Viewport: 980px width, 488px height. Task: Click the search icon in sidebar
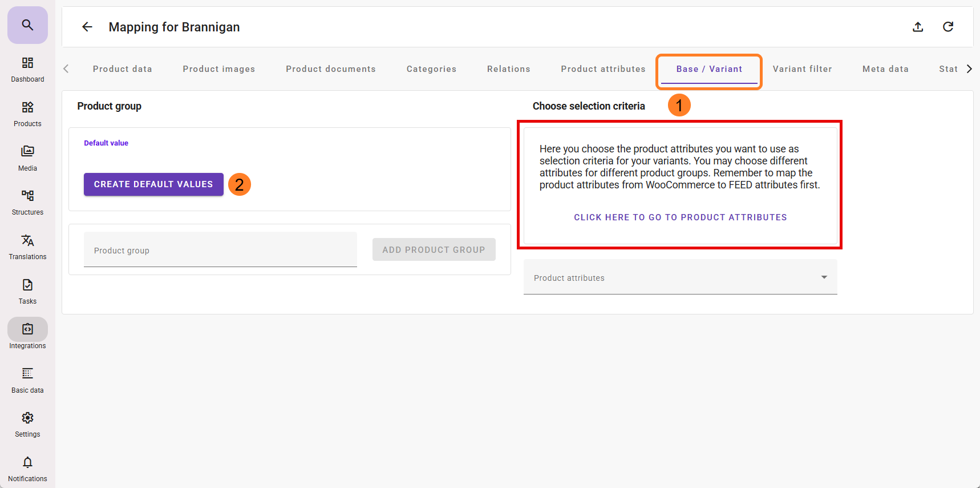click(x=27, y=25)
